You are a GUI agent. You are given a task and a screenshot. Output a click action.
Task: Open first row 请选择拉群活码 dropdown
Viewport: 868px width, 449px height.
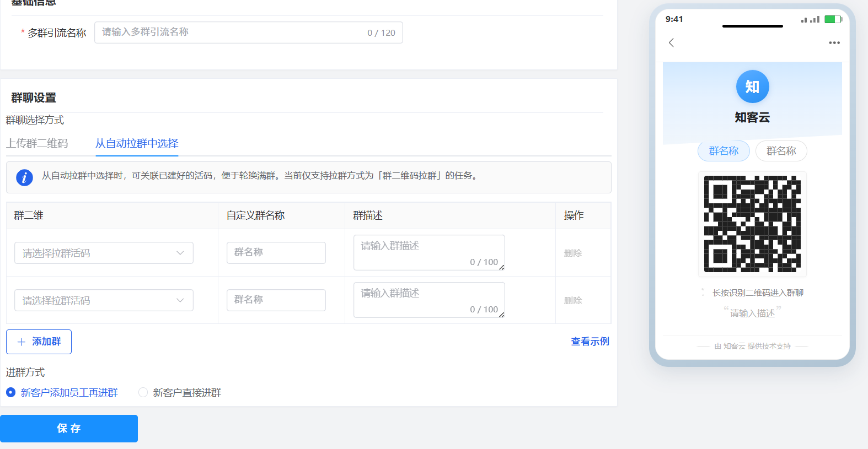(104, 253)
